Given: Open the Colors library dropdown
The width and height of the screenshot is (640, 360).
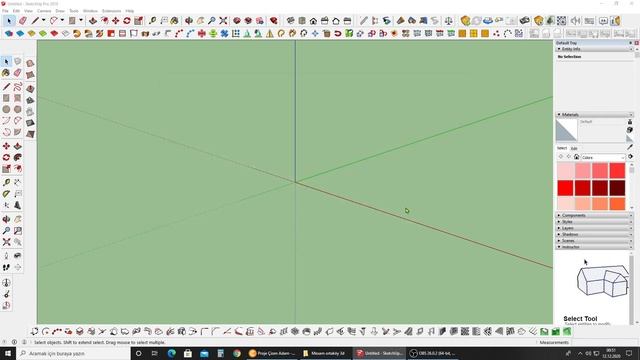Looking at the screenshot, I should (603, 157).
